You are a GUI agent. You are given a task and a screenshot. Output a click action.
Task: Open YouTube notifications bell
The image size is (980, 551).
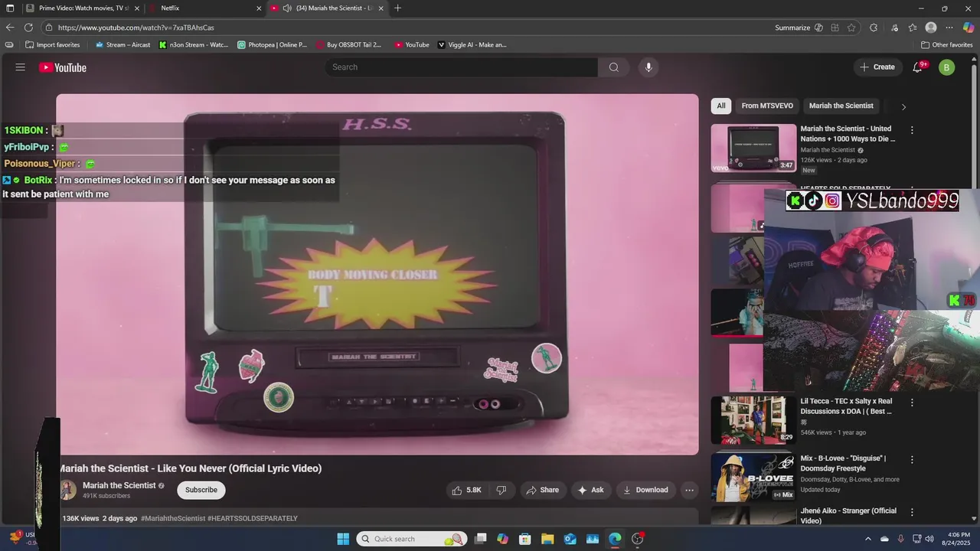(917, 67)
